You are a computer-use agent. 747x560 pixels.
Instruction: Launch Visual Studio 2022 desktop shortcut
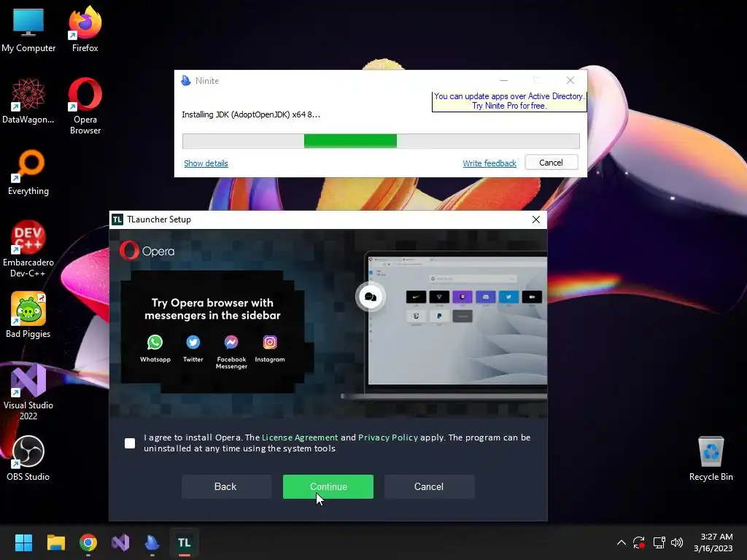pyautogui.click(x=28, y=392)
